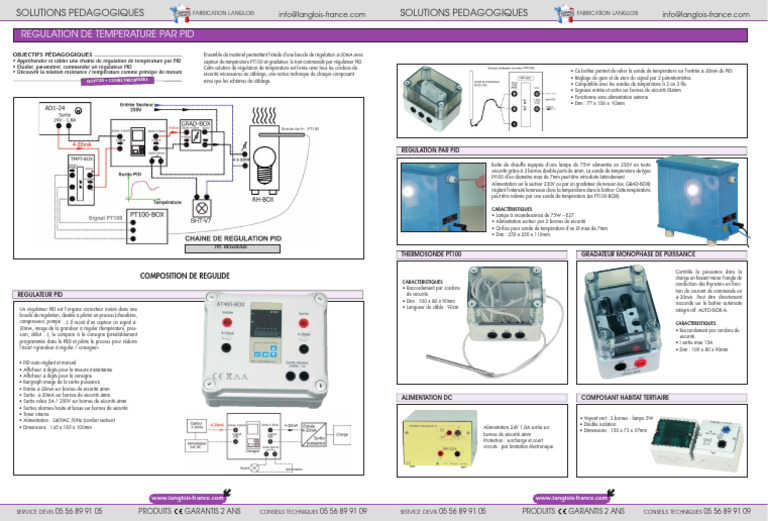Screen dimensions: 768x521
Task: Click the info@langlois-france.com address on the left page
Action: 322,14
